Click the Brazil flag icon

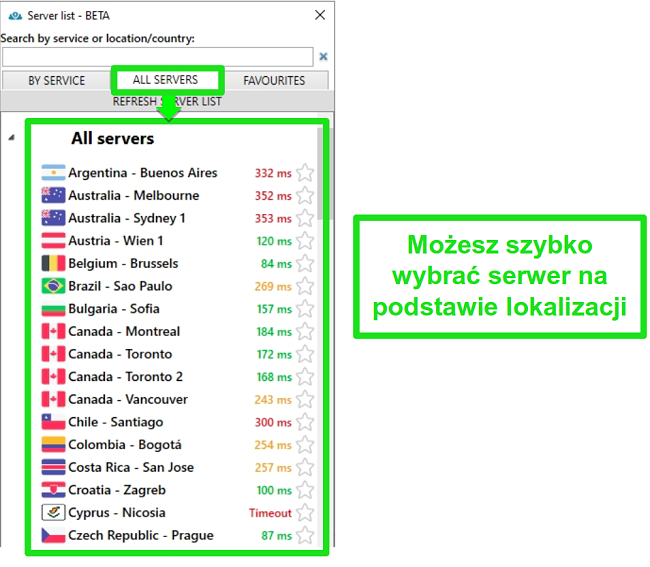click(53, 286)
